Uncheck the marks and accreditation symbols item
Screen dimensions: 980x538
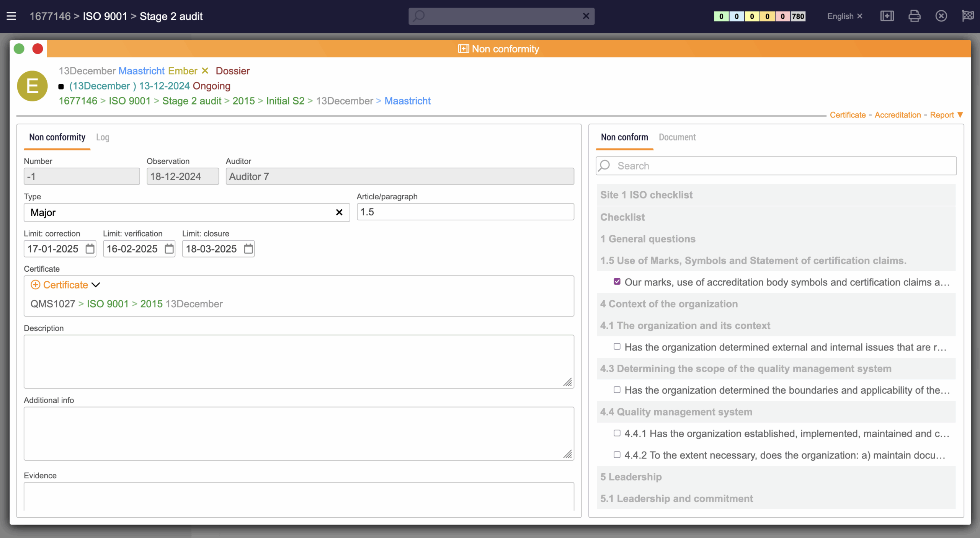[617, 282]
